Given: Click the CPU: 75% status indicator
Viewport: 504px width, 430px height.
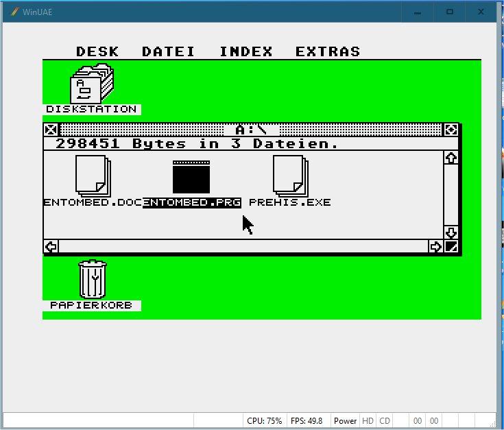Looking at the screenshot, I should click(264, 421).
